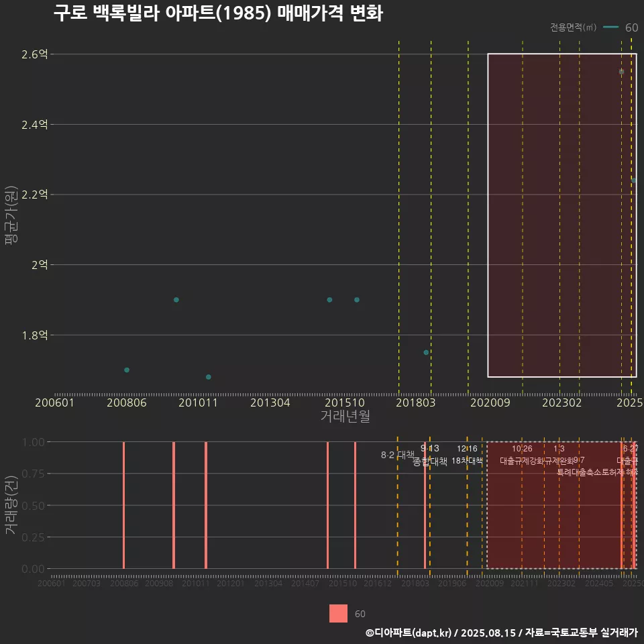Click the 전용면적(㎡) legend title

(x=573, y=27)
